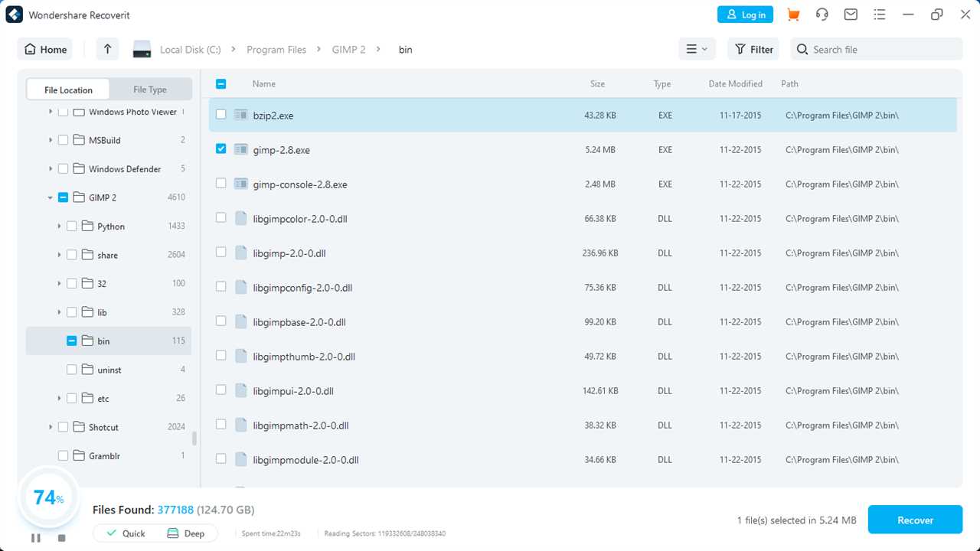Pause the scan

36,538
